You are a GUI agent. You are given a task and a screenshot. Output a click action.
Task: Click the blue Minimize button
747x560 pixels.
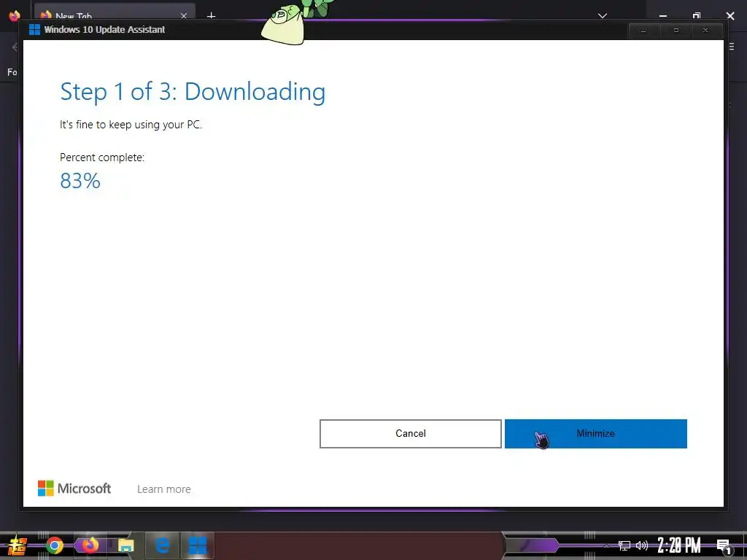(x=595, y=433)
